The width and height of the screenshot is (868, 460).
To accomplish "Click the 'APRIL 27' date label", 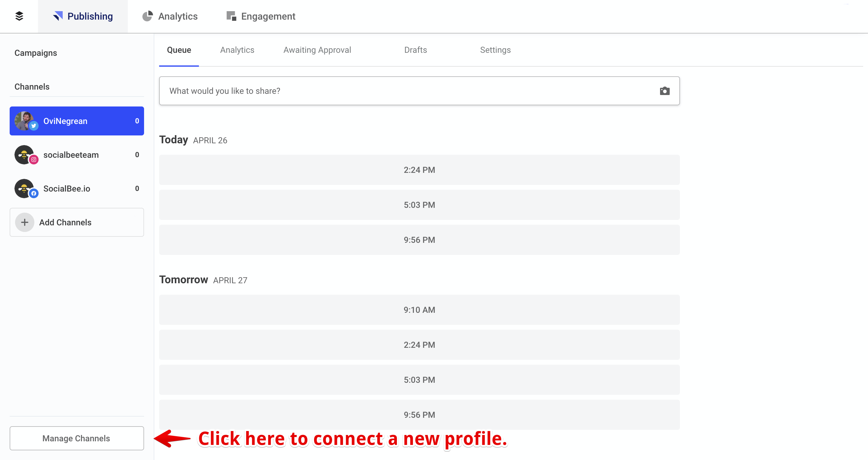I will point(230,280).
